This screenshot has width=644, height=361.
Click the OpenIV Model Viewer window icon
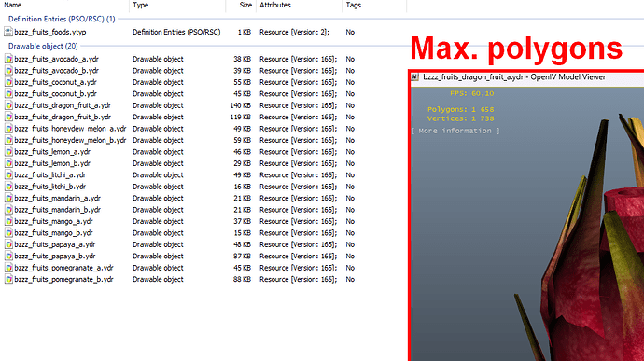pos(415,76)
